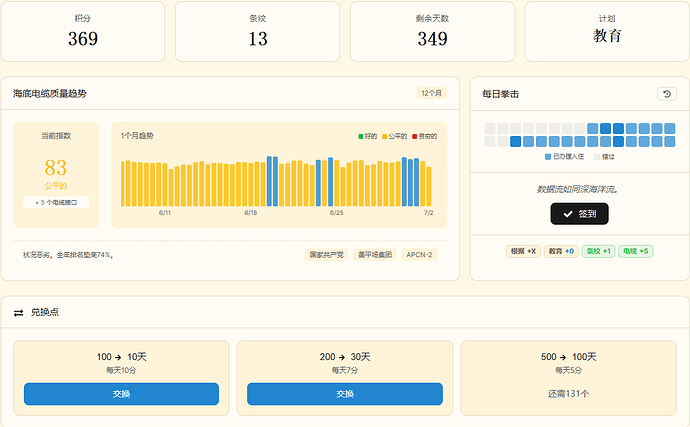Click the 6/18 axis label

coord(251,213)
